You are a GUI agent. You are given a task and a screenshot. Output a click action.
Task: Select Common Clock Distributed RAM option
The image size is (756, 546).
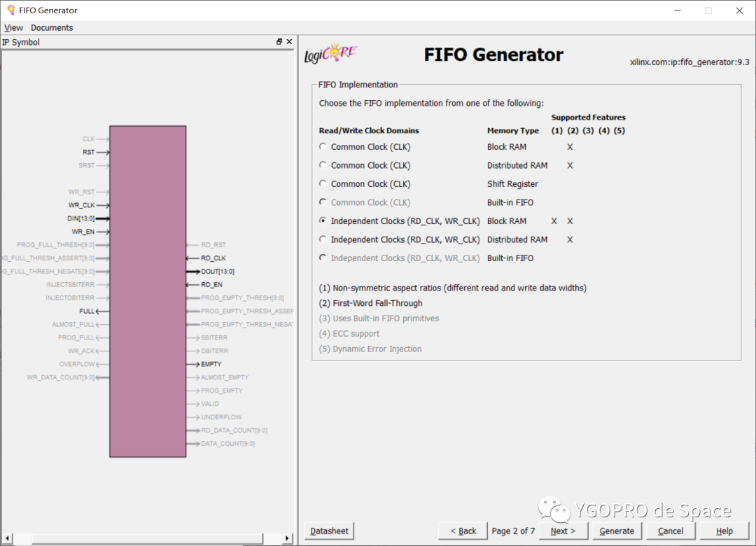323,165
